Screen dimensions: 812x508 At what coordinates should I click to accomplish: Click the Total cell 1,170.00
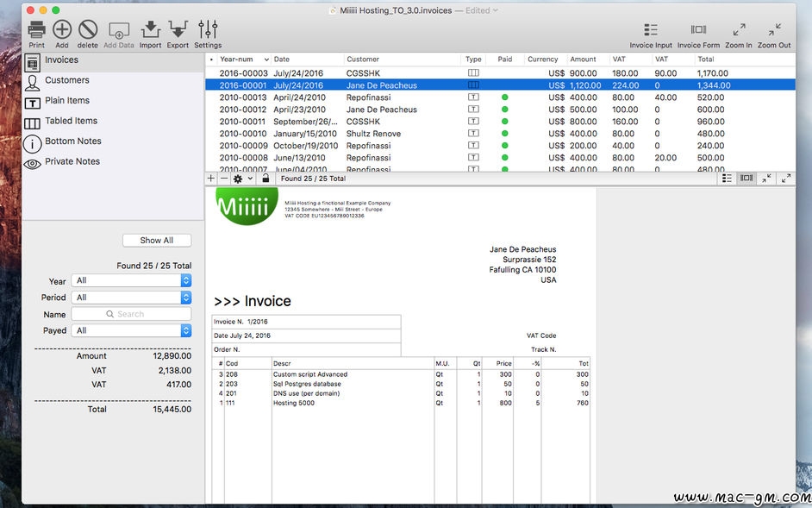coord(713,73)
